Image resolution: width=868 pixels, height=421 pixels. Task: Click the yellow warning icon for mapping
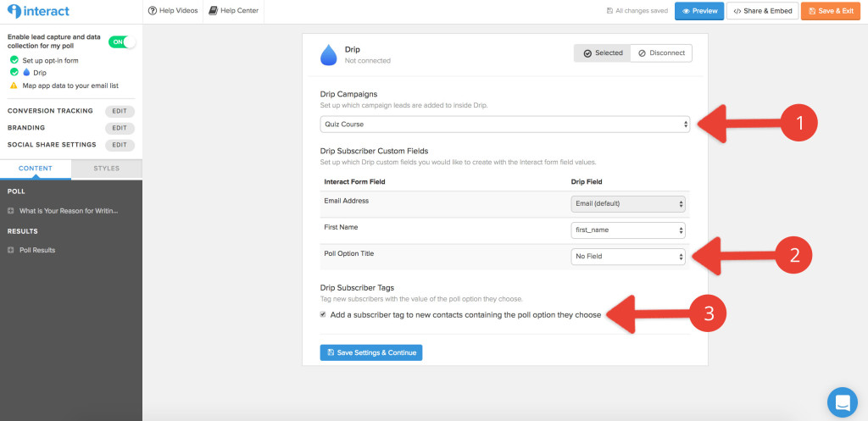tap(14, 86)
